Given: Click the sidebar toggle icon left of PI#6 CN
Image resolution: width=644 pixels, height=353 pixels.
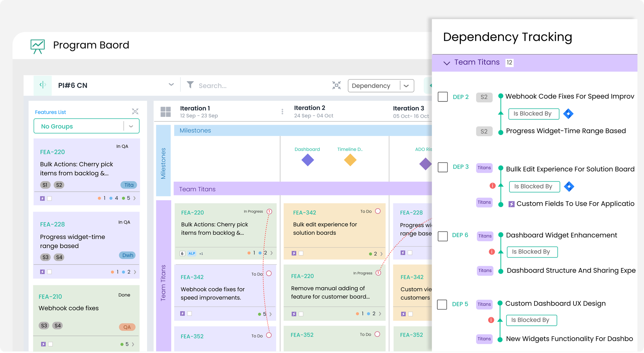Looking at the screenshot, I should [x=43, y=85].
